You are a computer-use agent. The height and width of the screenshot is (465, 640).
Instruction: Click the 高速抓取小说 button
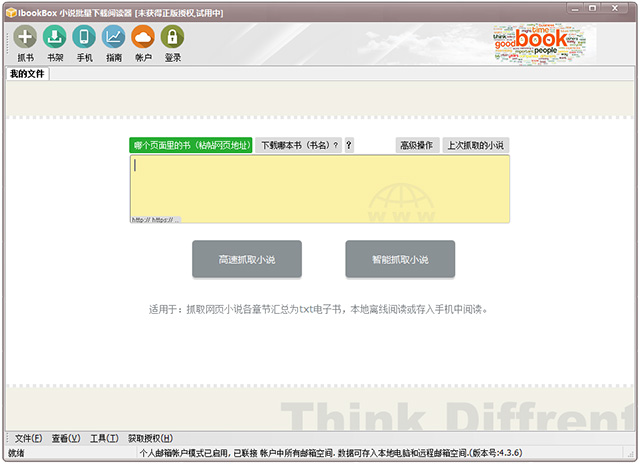click(247, 259)
